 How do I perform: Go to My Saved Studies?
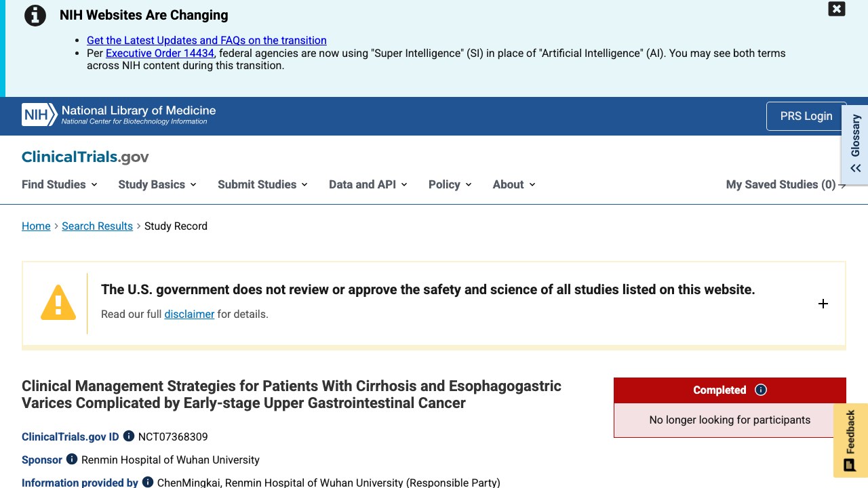pos(786,184)
